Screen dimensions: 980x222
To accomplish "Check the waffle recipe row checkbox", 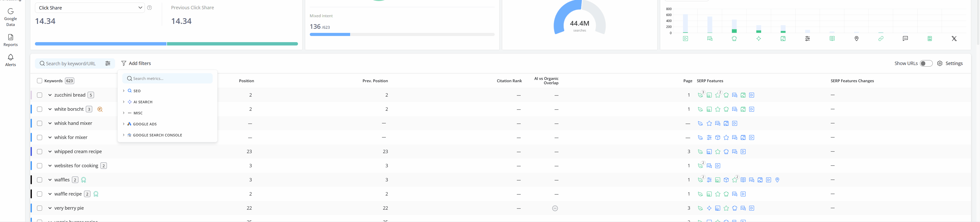I will click(x=40, y=194).
